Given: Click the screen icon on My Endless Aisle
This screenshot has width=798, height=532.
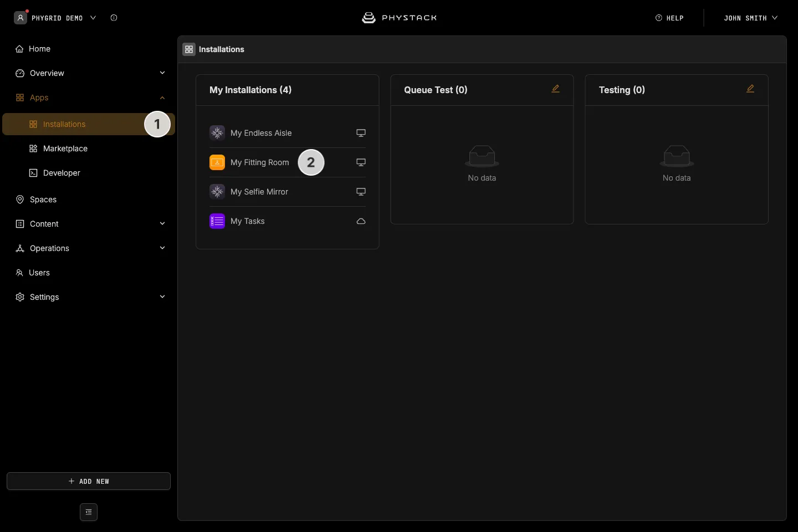Looking at the screenshot, I should click(x=361, y=133).
